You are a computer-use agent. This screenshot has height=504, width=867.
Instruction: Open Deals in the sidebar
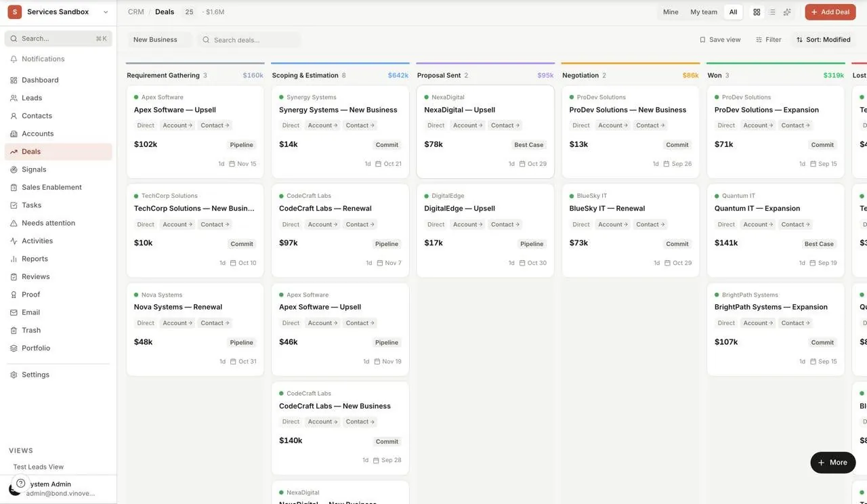tap(58, 152)
